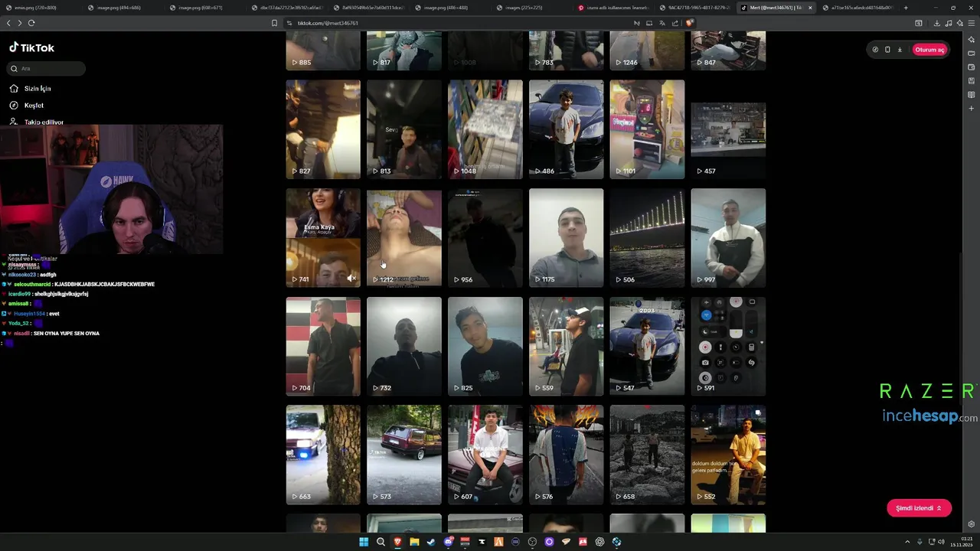This screenshot has height=551, width=980.
Task: Open the video with 813 views
Action: click(x=404, y=129)
